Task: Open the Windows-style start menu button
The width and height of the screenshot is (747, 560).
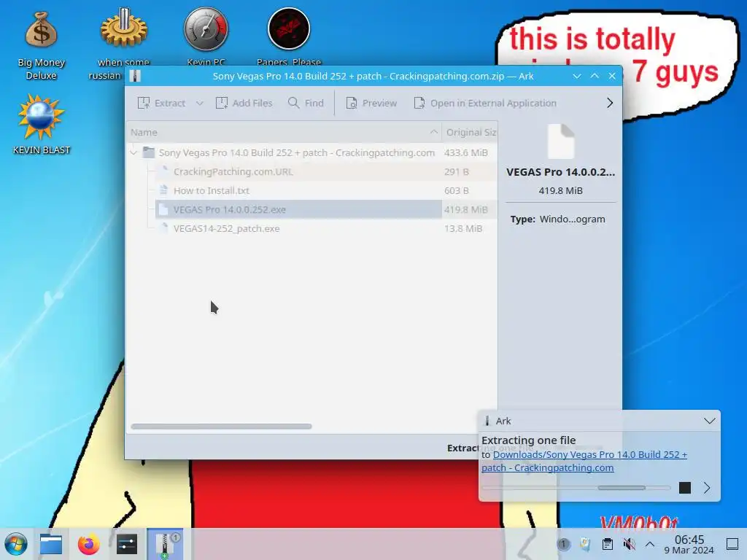Action: click(x=16, y=544)
